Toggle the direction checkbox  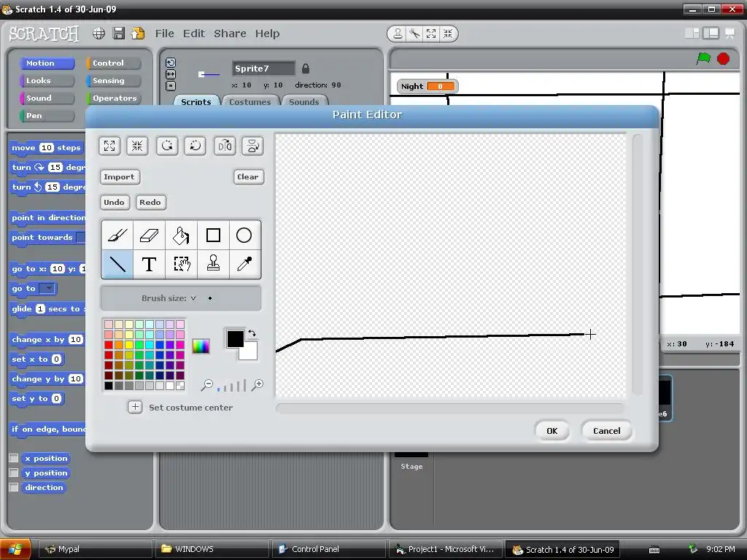(14, 487)
